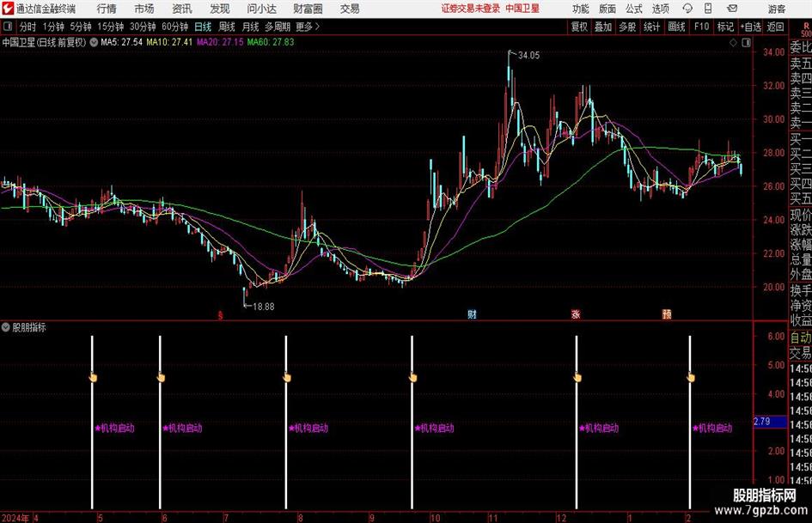
Task: Click the 返回 back button
Action: pos(775,27)
